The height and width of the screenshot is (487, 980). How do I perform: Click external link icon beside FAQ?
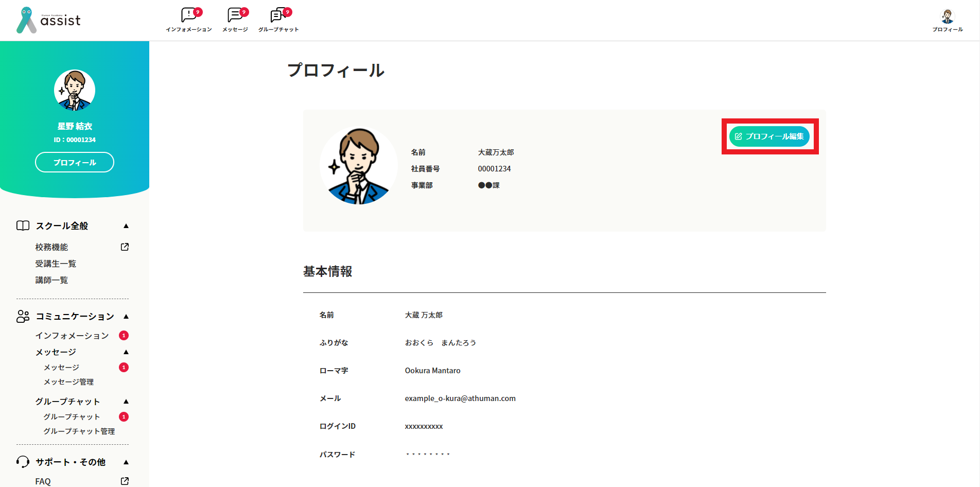tap(125, 481)
